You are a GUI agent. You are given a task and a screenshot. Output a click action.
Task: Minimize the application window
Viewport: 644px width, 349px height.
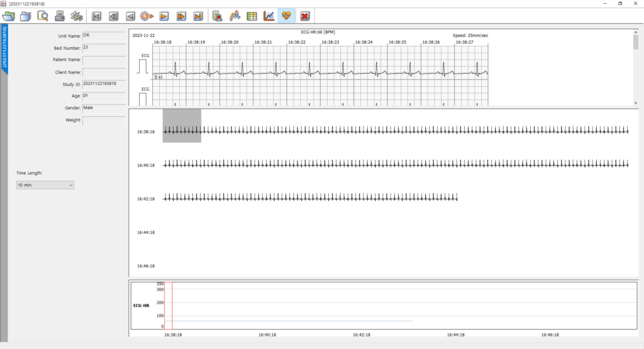pos(605,3)
